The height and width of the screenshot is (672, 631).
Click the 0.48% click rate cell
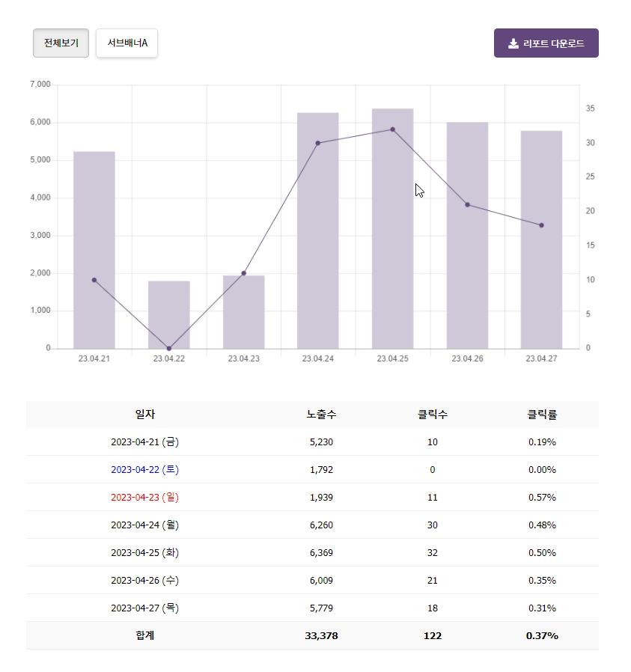(542, 525)
